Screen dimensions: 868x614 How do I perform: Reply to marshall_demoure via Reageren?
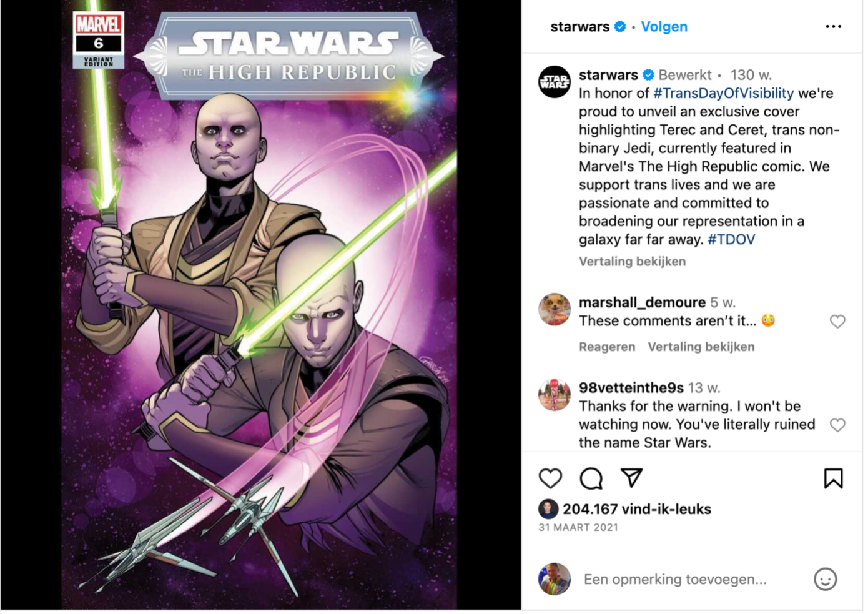coord(607,347)
